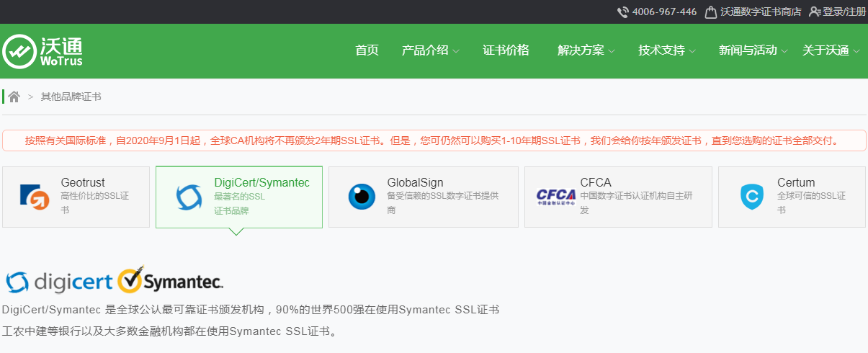868x353 pixels.
Task: Open the 证书价格 menu item
Action: [506, 50]
